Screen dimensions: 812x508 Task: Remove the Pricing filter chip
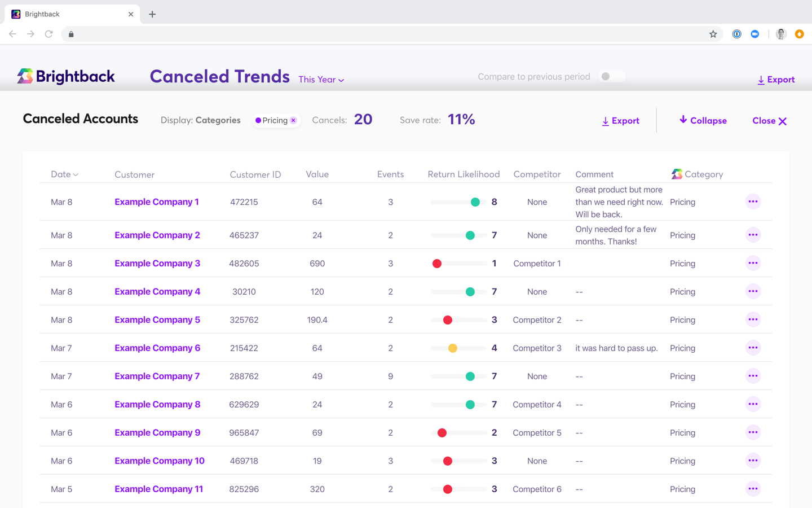[293, 120]
